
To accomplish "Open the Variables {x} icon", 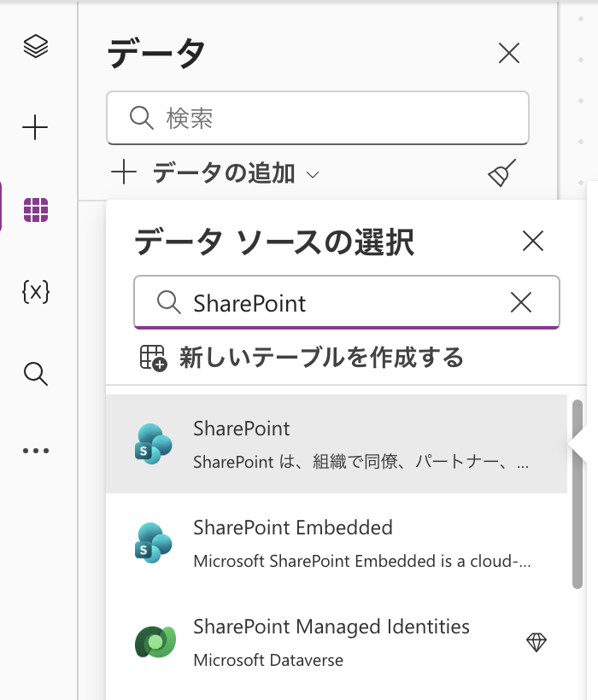I will [36, 292].
